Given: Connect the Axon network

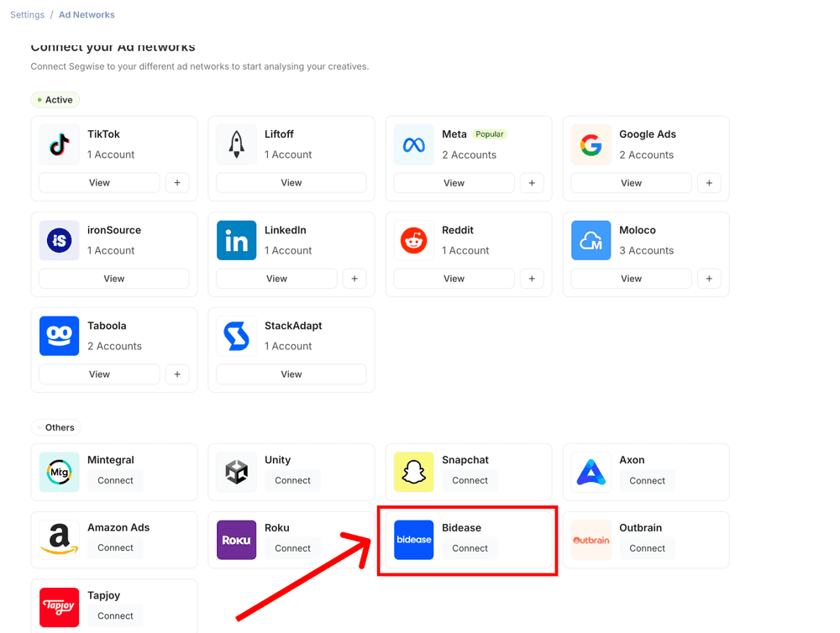Looking at the screenshot, I should [x=647, y=481].
